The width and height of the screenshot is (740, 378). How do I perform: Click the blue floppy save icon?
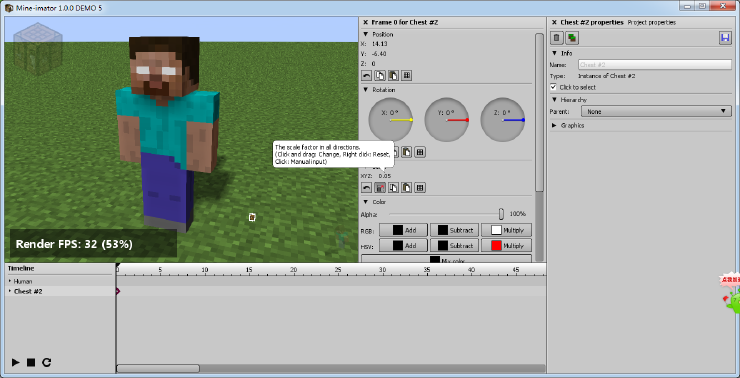[x=725, y=38]
